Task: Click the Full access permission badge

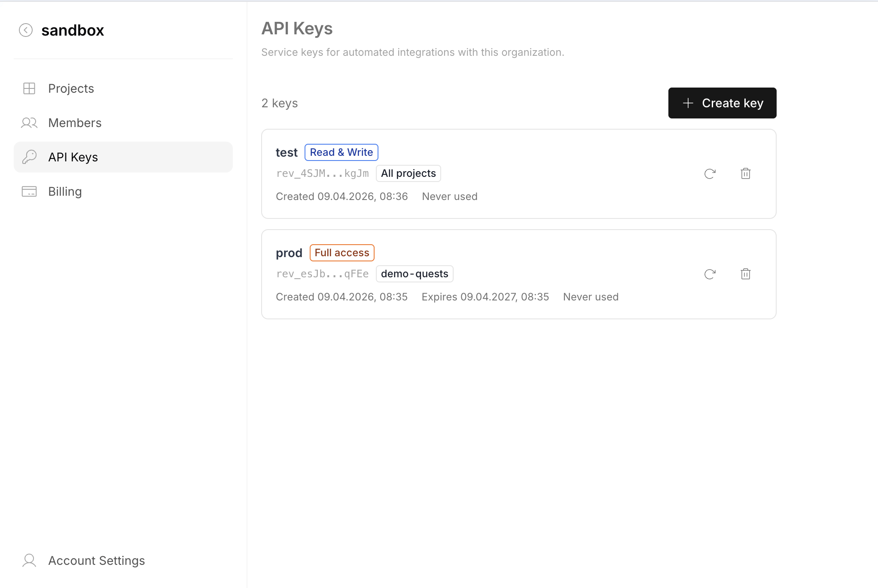Action: pos(341,252)
